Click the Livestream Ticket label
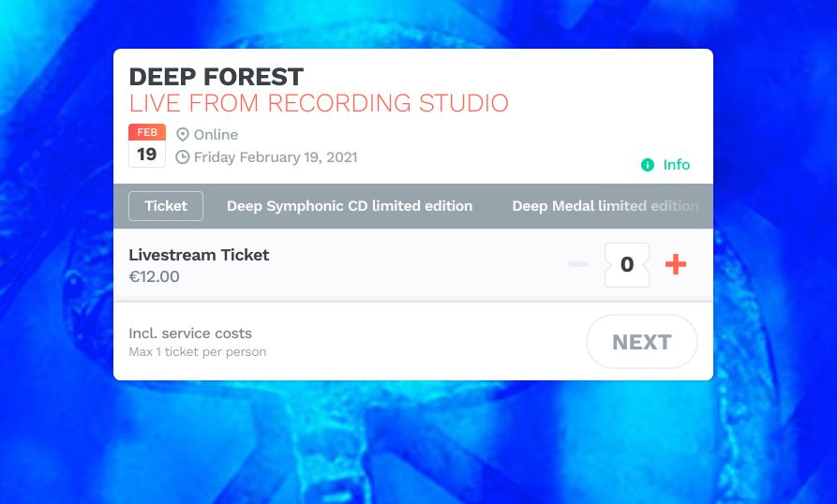The height and width of the screenshot is (504, 837). click(199, 255)
